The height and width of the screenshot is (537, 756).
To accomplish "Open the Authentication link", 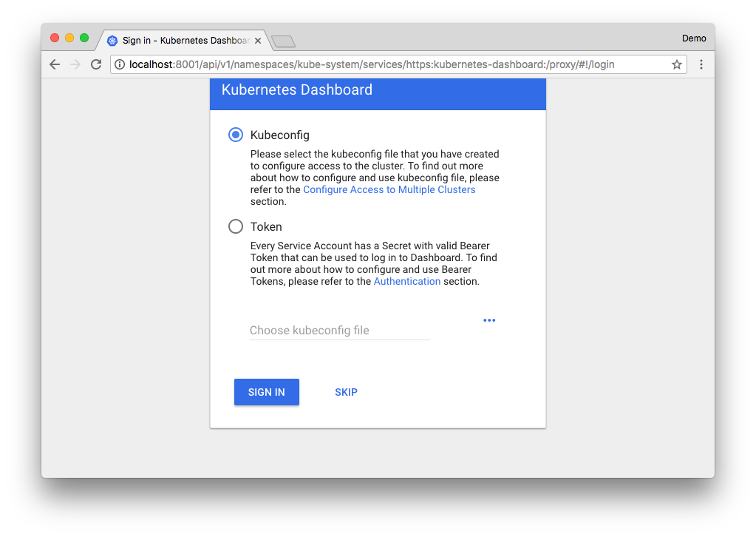I will tap(407, 281).
